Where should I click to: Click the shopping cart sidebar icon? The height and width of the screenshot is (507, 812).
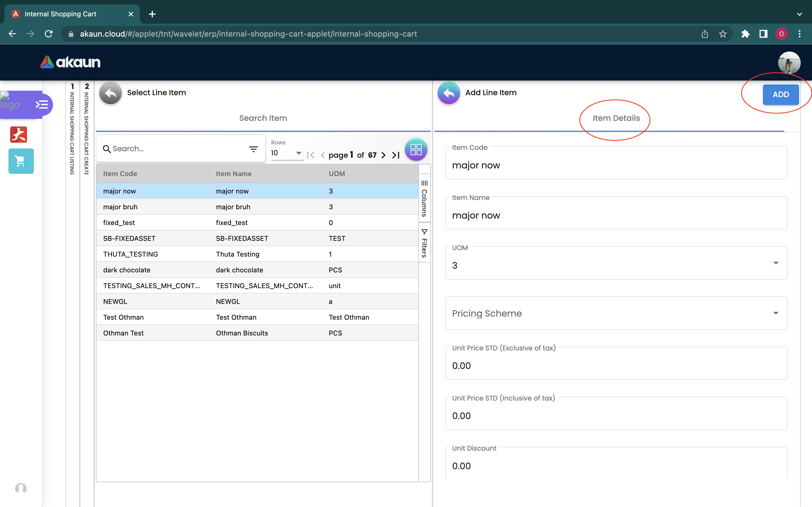pyautogui.click(x=21, y=161)
